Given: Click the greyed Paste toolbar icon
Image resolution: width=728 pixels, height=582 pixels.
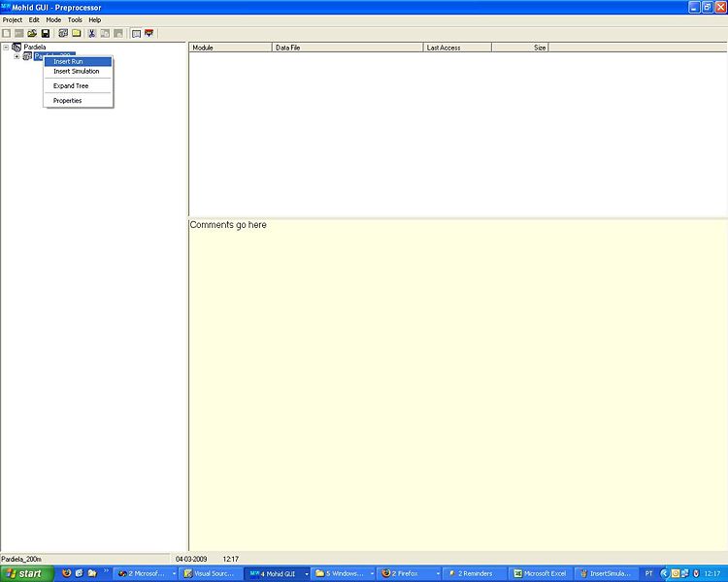Looking at the screenshot, I should pyautogui.click(x=118, y=33).
